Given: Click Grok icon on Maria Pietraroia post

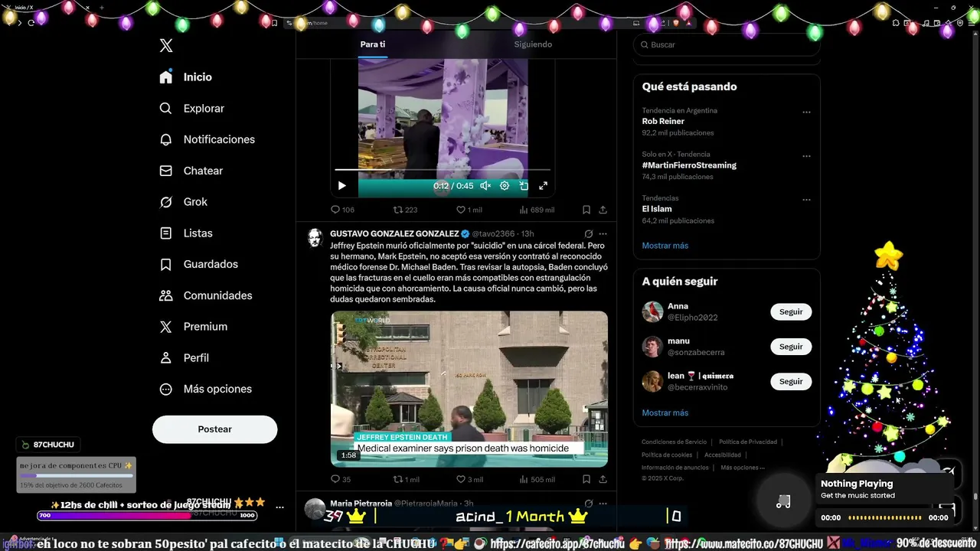Looking at the screenshot, I should click(x=588, y=504).
